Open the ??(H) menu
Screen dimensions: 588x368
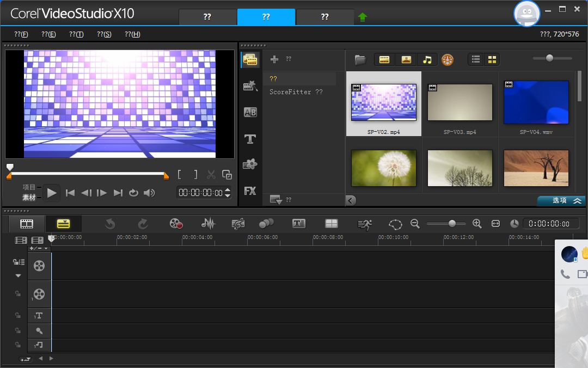click(x=132, y=34)
